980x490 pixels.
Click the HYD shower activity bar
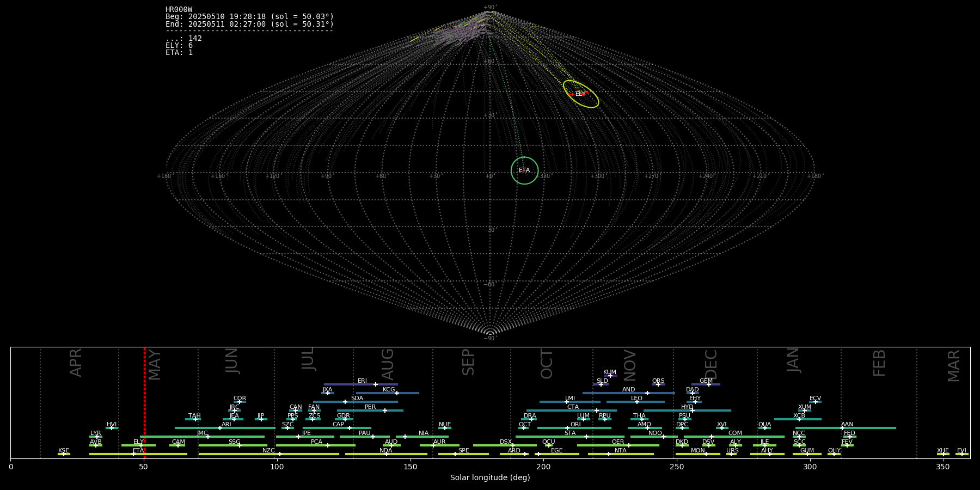pyautogui.click(x=687, y=411)
